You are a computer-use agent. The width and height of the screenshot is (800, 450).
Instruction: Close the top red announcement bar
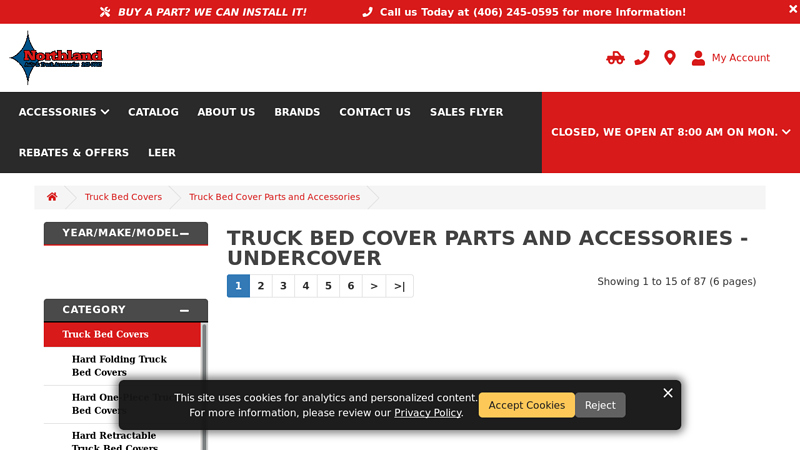click(793, 9)
